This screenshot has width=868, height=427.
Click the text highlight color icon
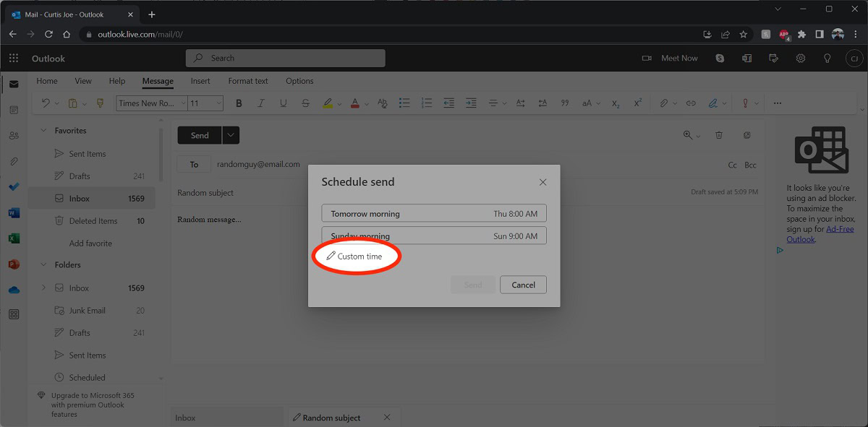[x=328, y=103]
